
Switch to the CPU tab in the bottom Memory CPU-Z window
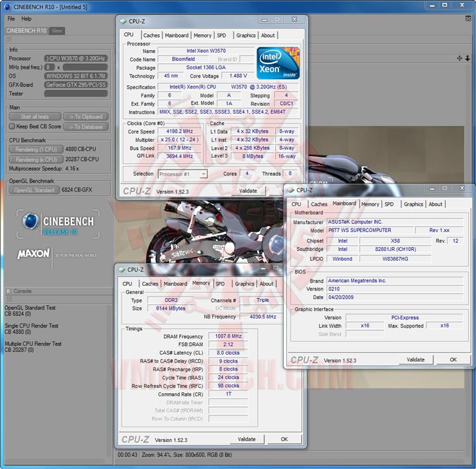pyautogui.click(x=127, y=283)
